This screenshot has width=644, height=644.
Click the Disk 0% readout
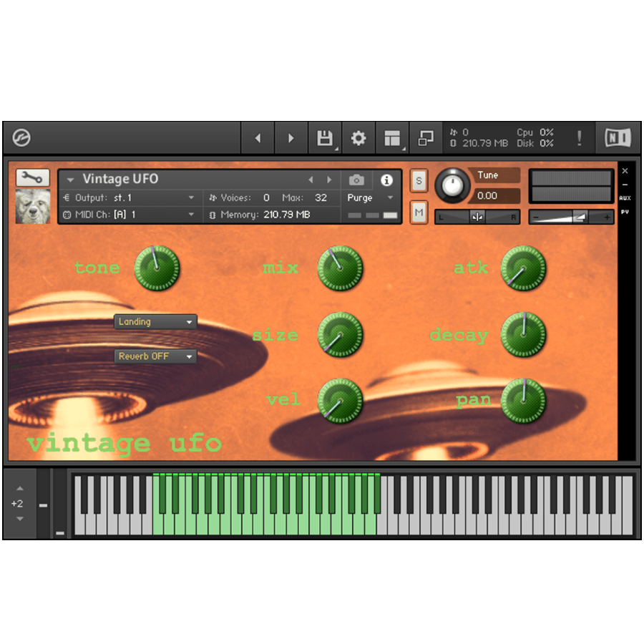click(535, 143)
